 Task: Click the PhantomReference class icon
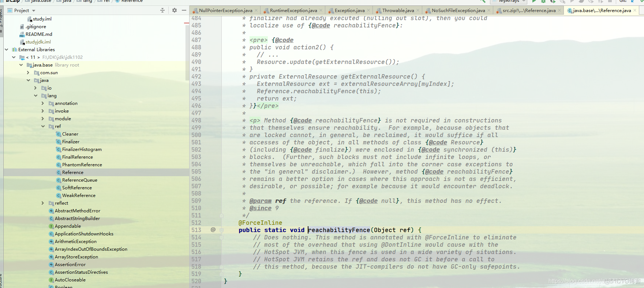pos(59,165)
